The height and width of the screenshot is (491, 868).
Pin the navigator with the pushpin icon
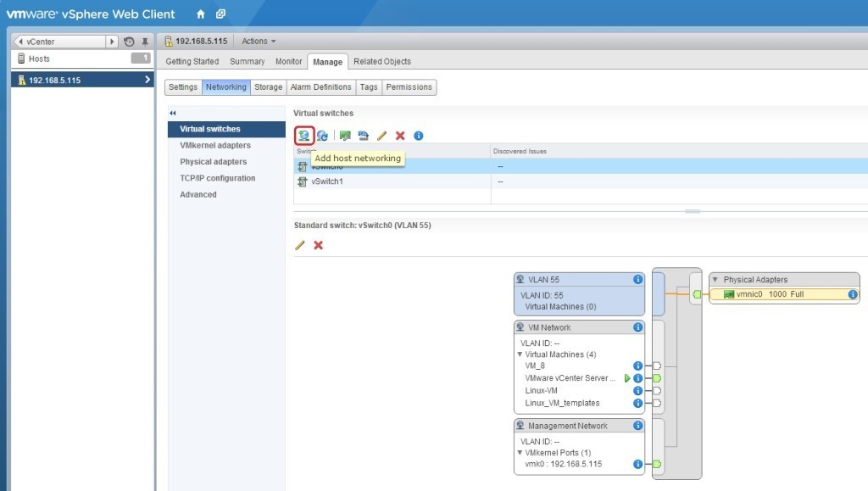145,42
